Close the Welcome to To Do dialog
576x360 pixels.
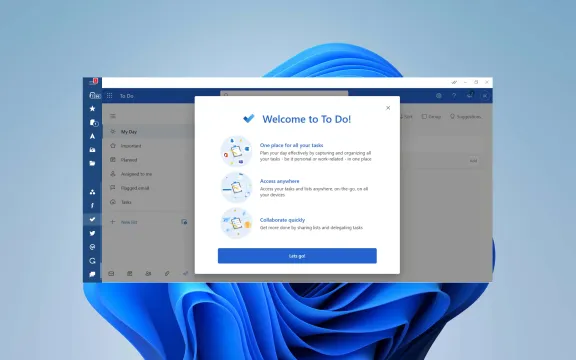388,108
